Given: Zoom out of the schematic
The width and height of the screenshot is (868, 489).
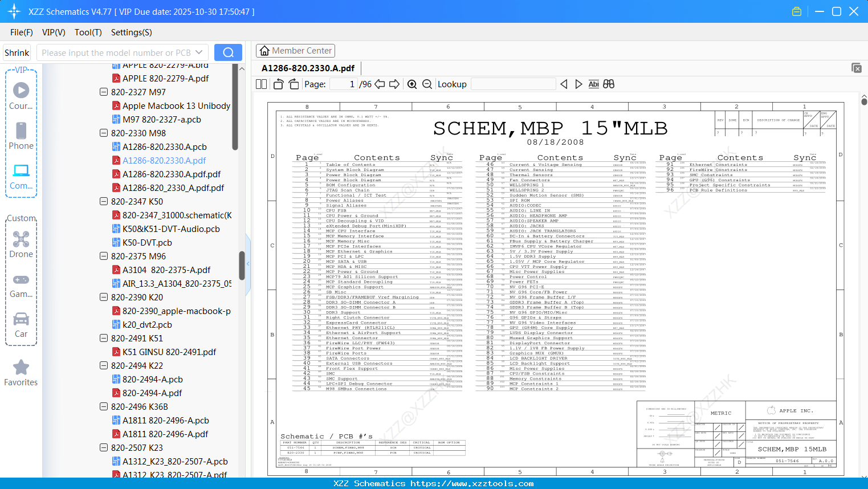Looking at the screenshot, I should (x=427, y=84).
